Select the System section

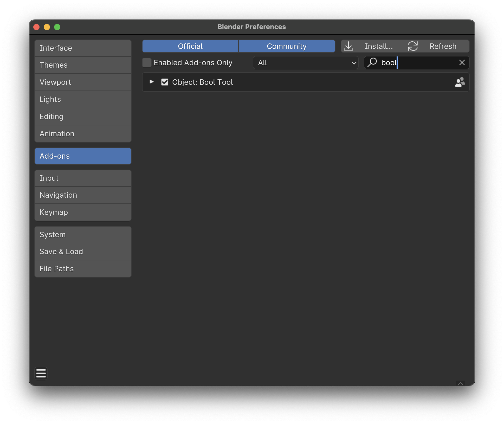point(83,235)
